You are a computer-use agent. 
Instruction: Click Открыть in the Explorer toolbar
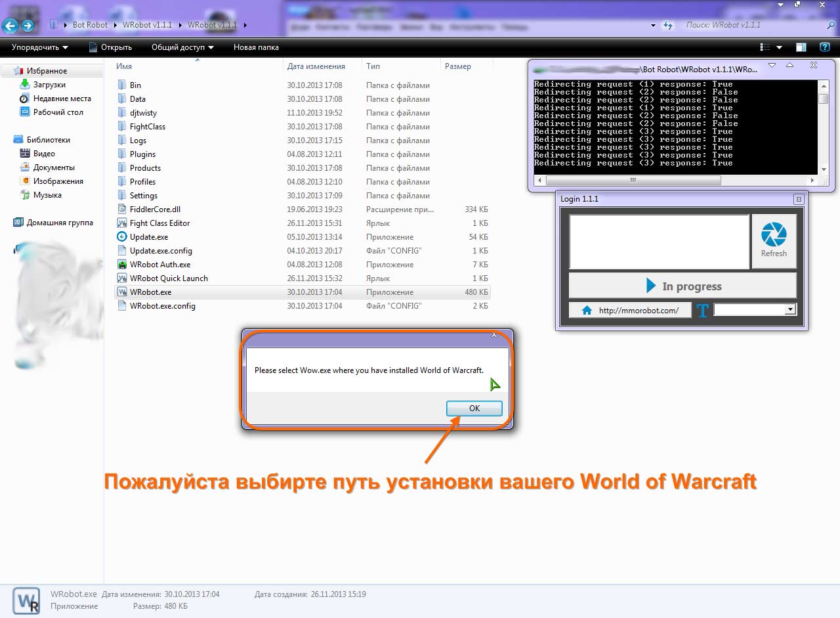[110, 47]
